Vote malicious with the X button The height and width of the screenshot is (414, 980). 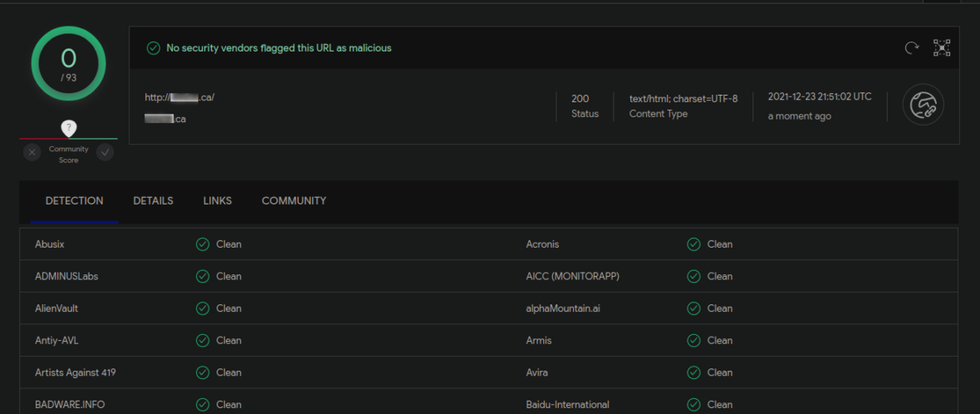click(x=32, y=152)
